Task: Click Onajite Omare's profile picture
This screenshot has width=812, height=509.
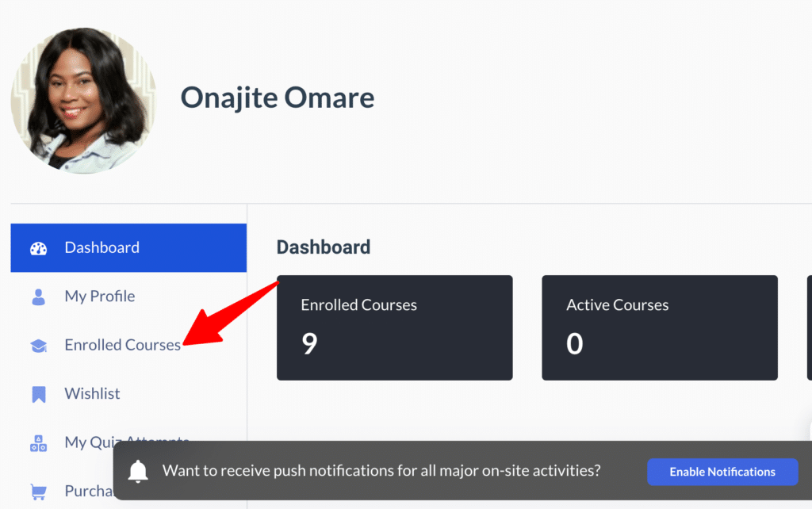Action: tap(83, 101)
